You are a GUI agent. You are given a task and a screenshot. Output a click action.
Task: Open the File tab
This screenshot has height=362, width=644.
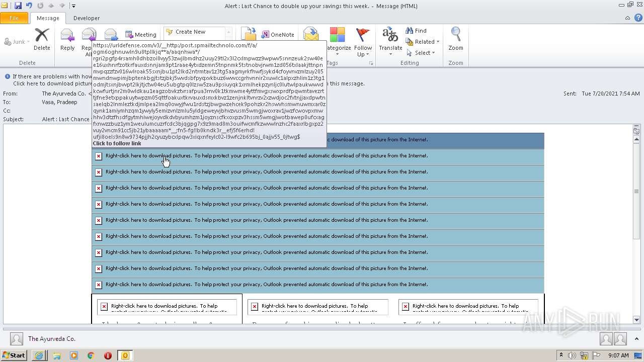pyautogui.click(x=14, y=18)
